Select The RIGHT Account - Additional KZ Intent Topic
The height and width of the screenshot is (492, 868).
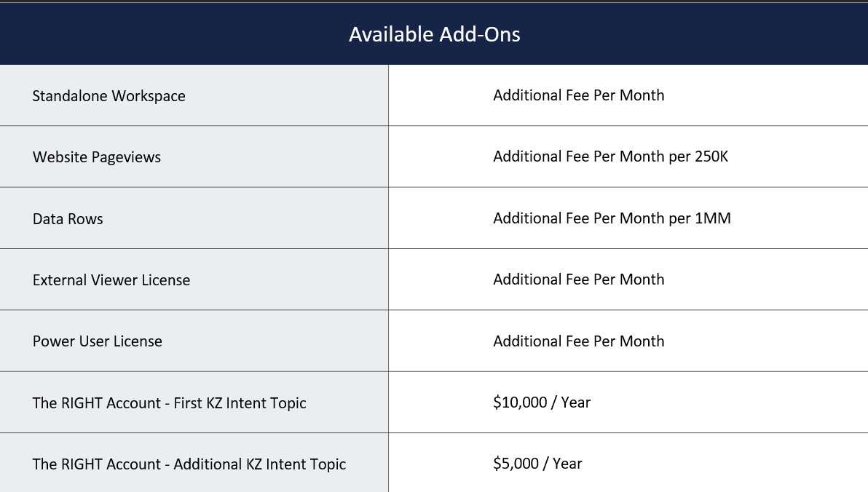tap(189, 464)
